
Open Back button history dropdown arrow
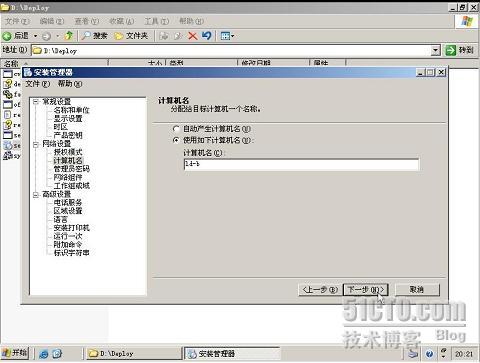(35, 36)
